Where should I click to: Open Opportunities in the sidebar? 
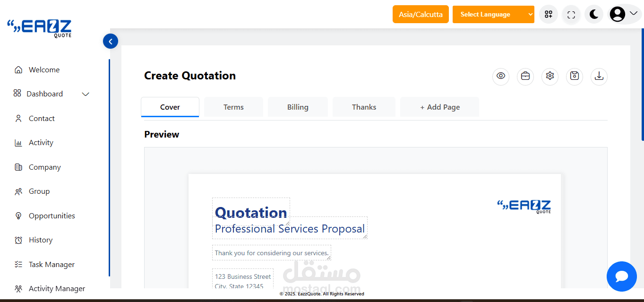pos(52,216)
